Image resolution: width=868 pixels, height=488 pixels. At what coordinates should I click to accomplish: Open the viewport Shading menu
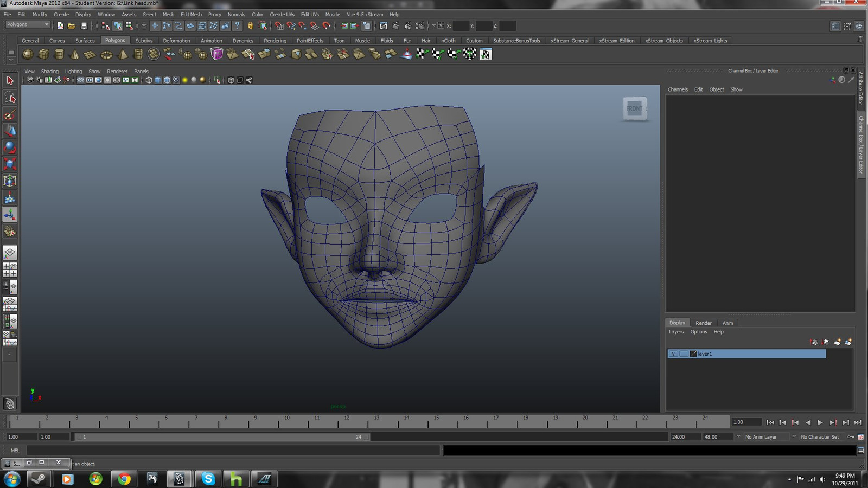[x=49, y=72]
